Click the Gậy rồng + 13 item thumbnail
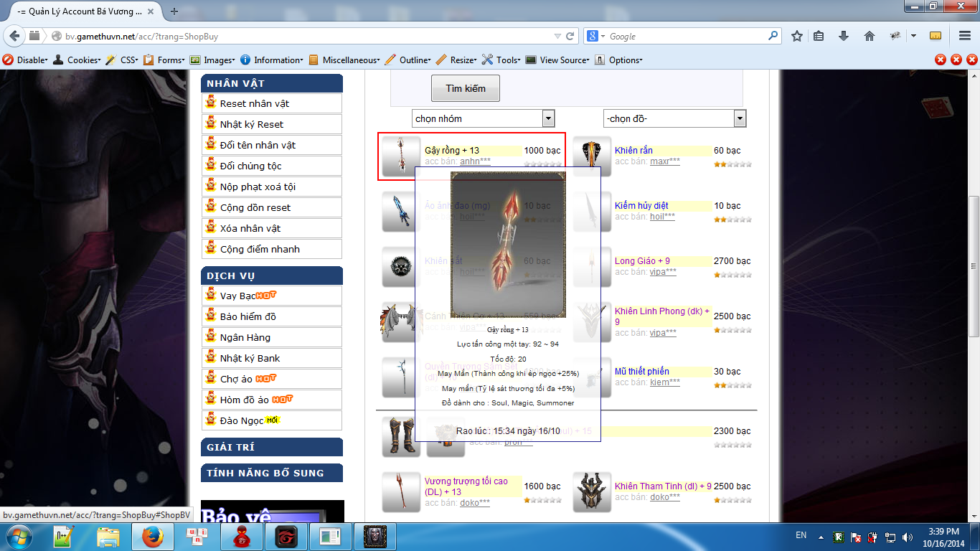 [x=401, y=156]
